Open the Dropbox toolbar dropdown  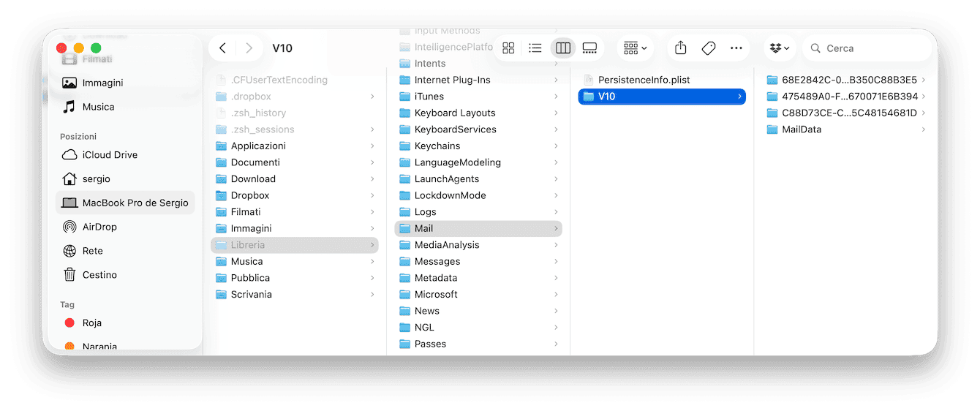click(780, 48)
